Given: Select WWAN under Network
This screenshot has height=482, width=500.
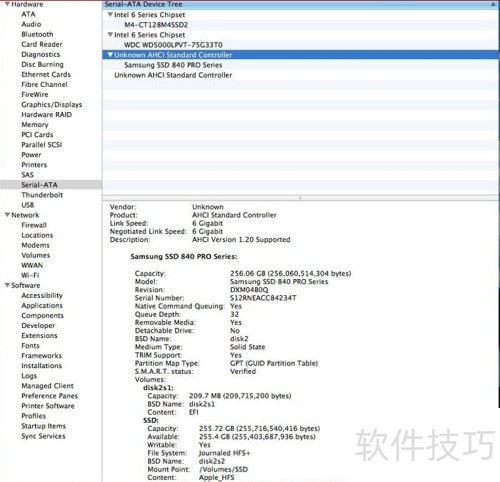Looking at the screenshot, I should 32,265.
